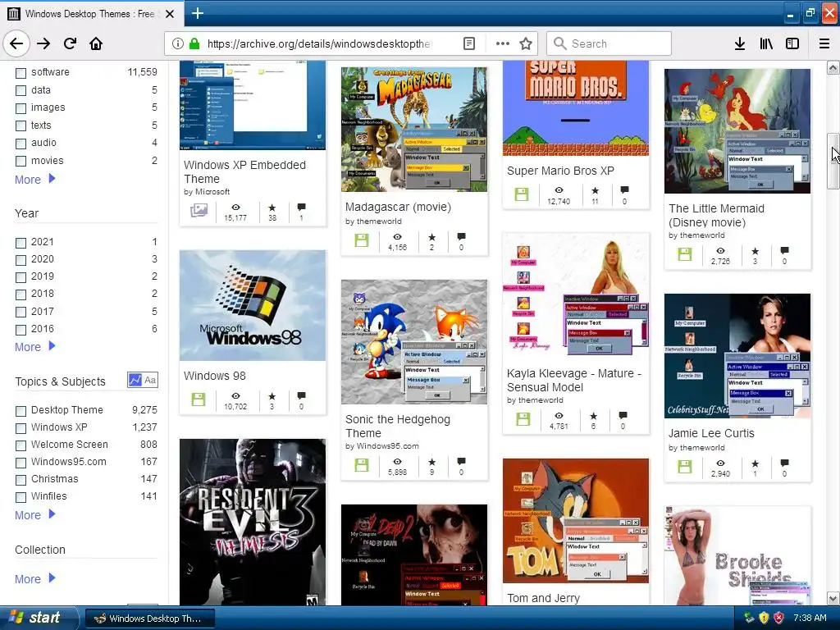Image resolution: width=840 pixels, height=630 pixels.
Task: Enable the 2016 year filter
Action: click(x=21, y=330)
